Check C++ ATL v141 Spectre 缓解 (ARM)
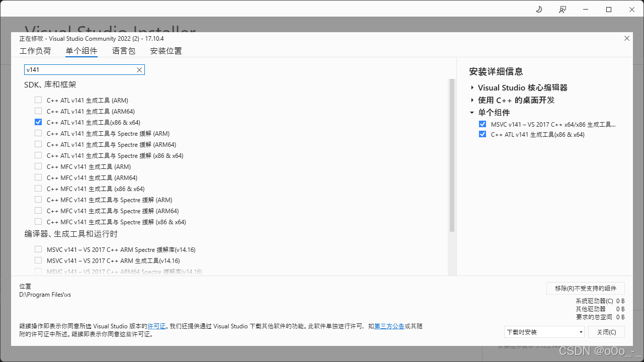This screenshot has height=362, width=644. [38, 133]
